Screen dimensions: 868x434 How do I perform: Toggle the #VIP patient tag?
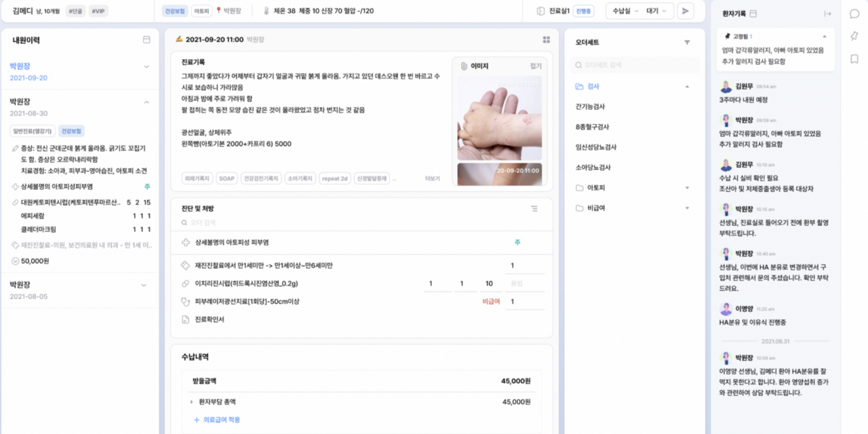(x=98, y=11)
